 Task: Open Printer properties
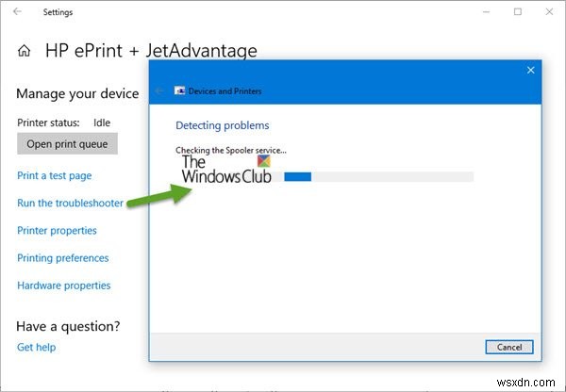point(57,230)
